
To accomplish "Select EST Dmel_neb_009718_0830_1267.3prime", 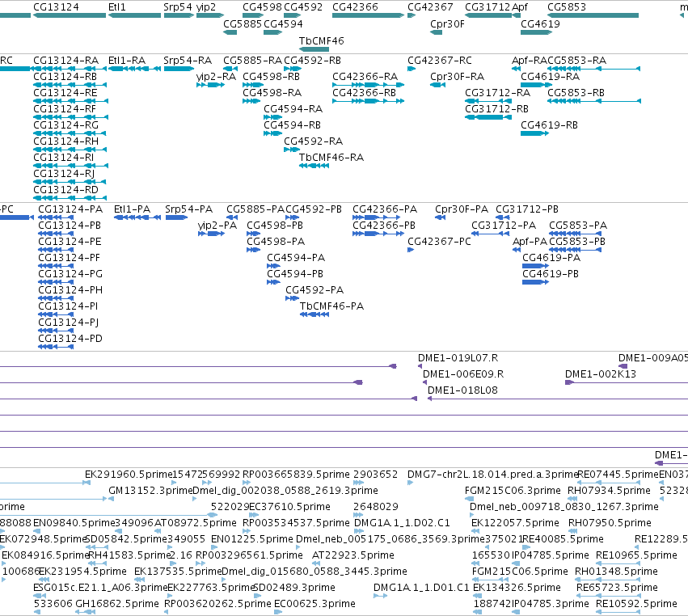I will tap(564, 507).
